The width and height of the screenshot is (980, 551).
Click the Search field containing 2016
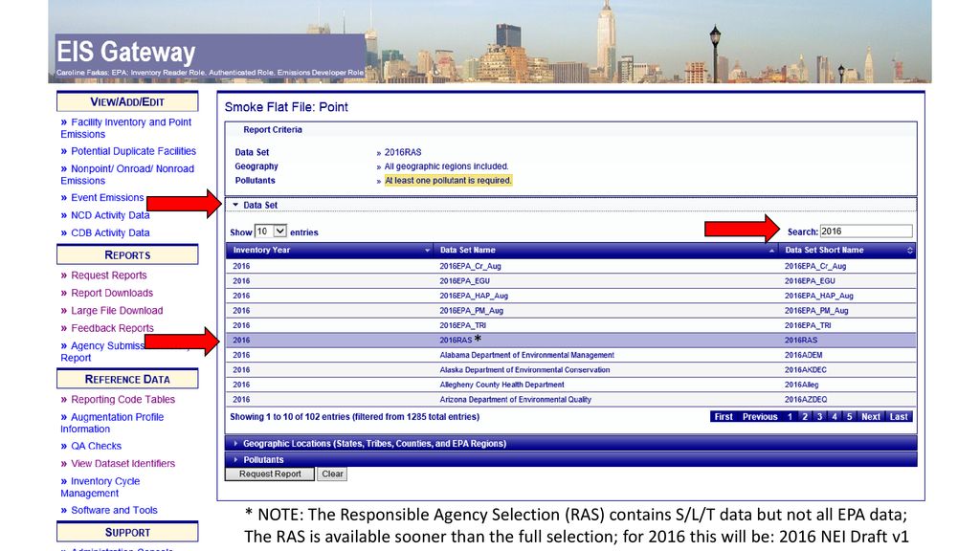(x=865, y=231)
